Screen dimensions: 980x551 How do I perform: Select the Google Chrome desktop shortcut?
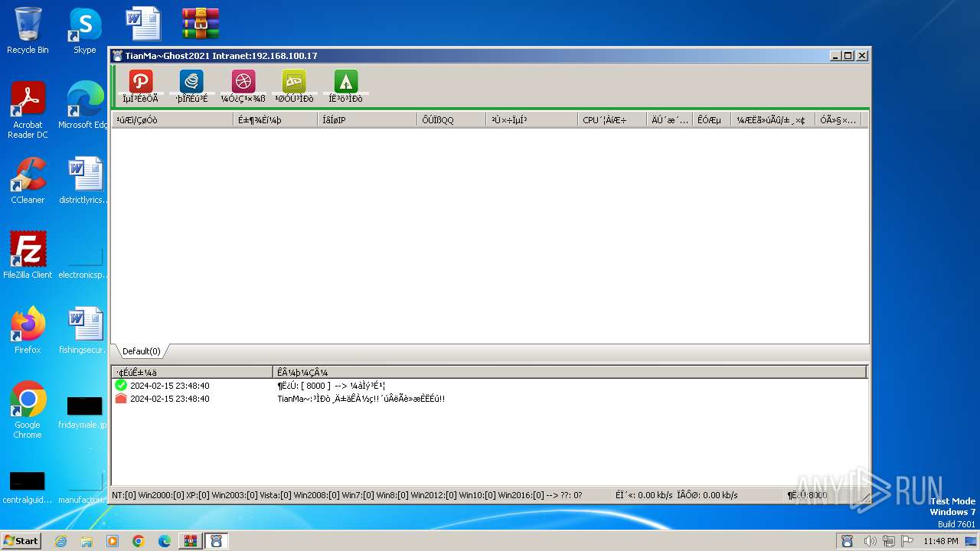coord(28,410)
